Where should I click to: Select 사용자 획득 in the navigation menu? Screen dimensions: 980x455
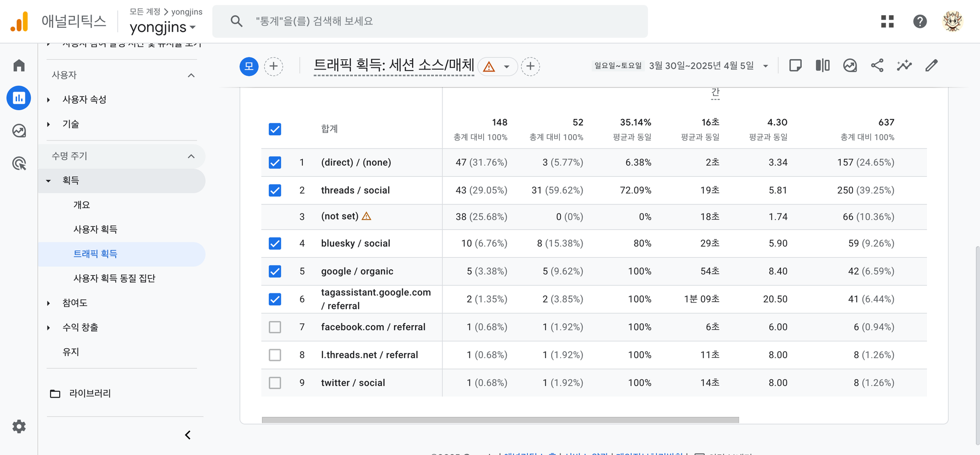pyautogui.click(x=96, y=229)
